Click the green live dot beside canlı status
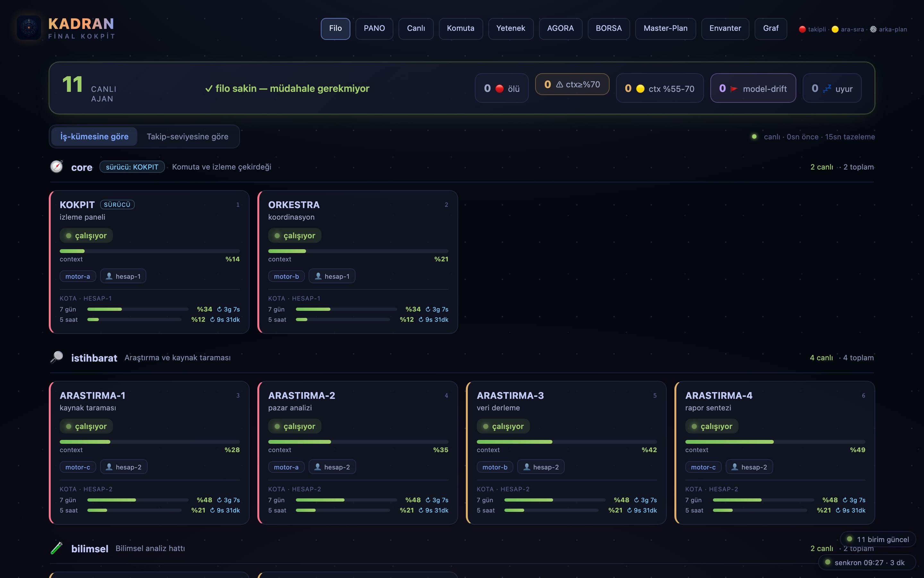Image resolution: width=924 pixels, height=578 pixels. coord(754,136)
